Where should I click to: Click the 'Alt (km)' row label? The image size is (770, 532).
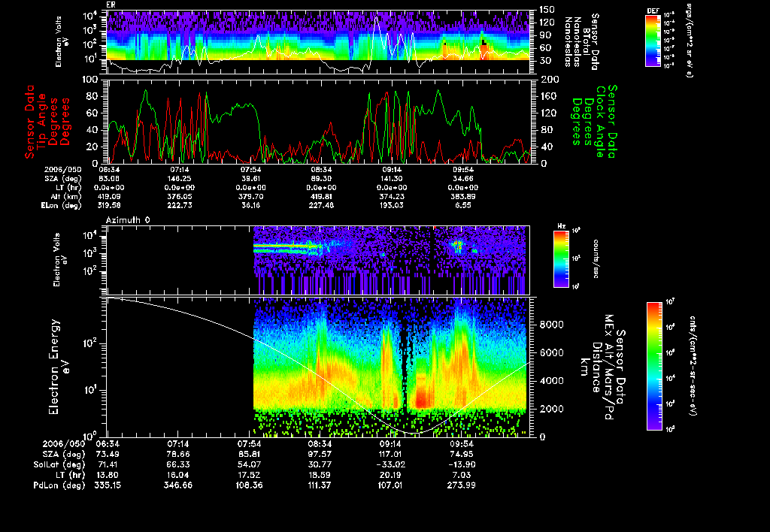pos(68,196)
